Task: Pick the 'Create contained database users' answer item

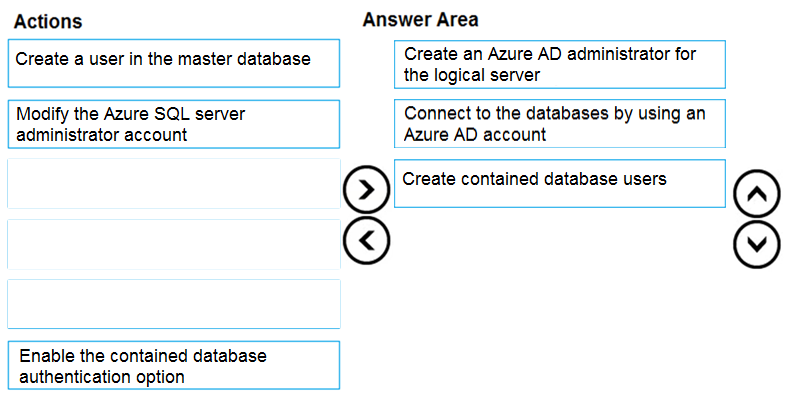Action: (560, 184)
